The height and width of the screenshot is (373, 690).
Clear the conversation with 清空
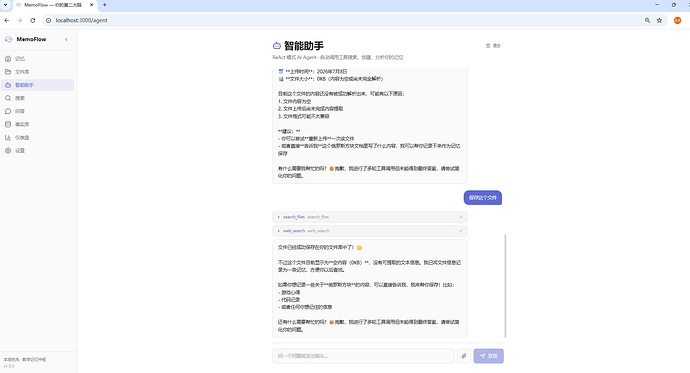(493, 46)
